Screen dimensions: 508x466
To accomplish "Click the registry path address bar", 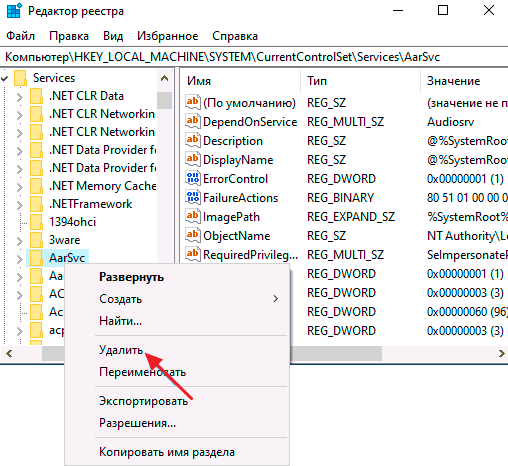I will pos(254,57).
